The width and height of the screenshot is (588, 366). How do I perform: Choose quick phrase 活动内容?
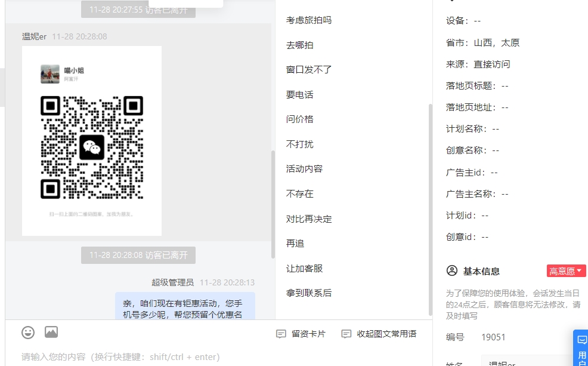304,169
